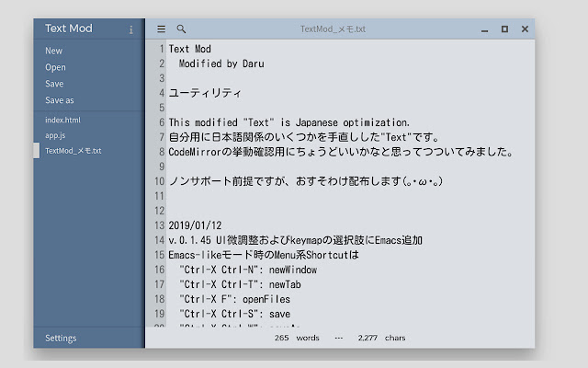Click the date 2019/01/12
588x368 pixels.
(x=195, y=225)
